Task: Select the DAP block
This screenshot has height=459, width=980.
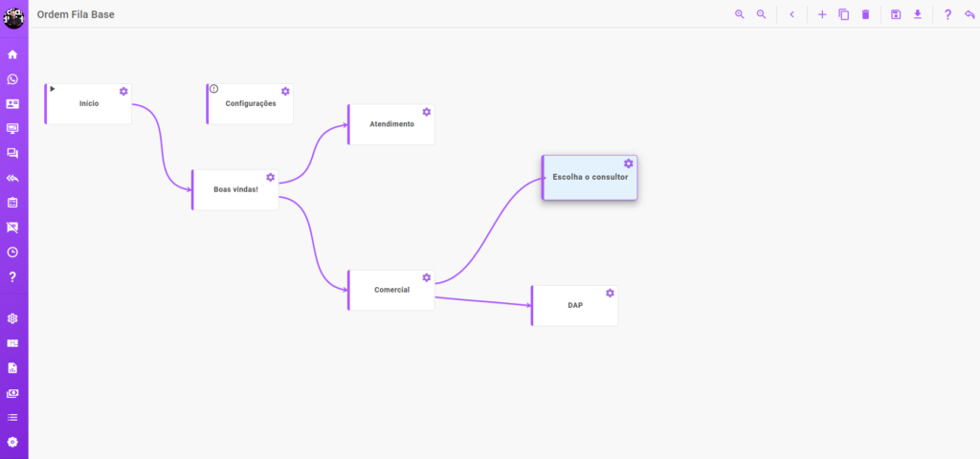Action: 574,306
